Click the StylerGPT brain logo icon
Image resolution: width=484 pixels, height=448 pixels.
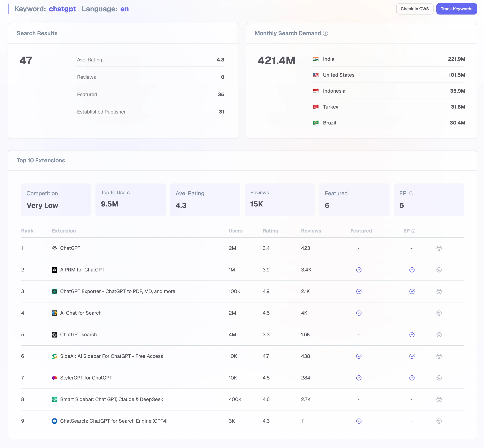click(55, 378)
